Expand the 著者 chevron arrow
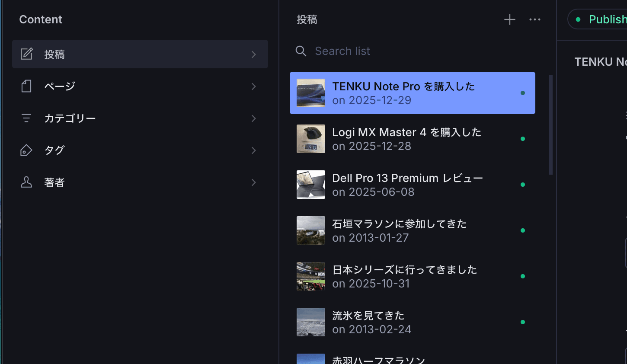The image size is (627, 364). pyautogui.click(x=254, y=182)
